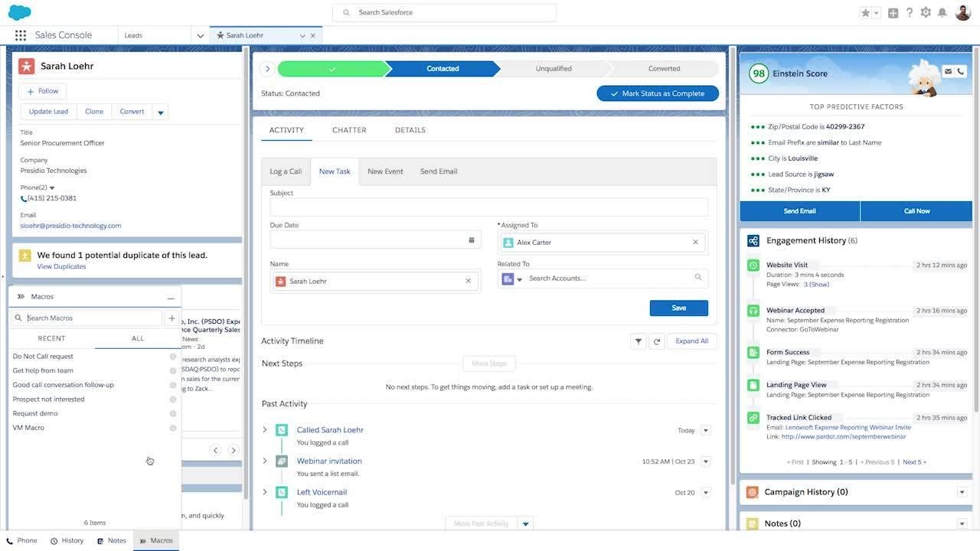
Task: Select the New Event tab
Action: 385,171
